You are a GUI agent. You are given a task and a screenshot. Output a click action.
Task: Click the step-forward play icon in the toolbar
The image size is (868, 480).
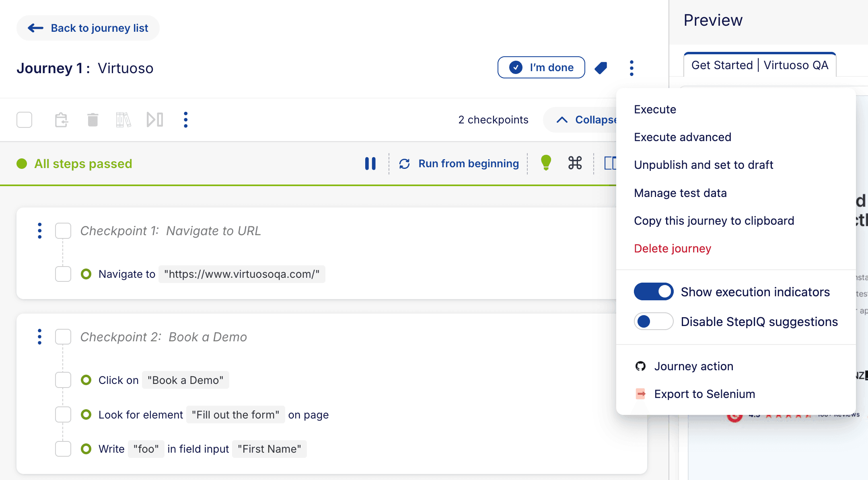click(x=155, y=120)
